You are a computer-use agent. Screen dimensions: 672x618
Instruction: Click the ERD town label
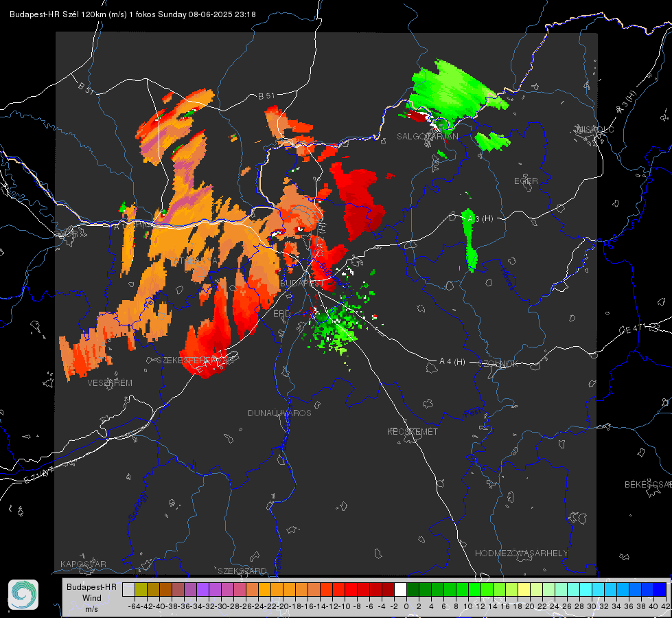pyautogui.click(x=281, y=314)
